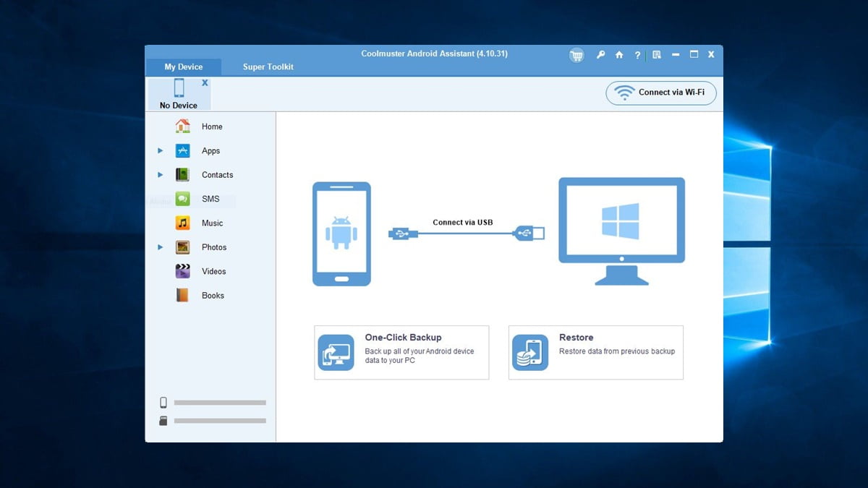Screen dimensions: 868x488
Task: Select the Music icon in sidebar
Action: pos(183,223)
